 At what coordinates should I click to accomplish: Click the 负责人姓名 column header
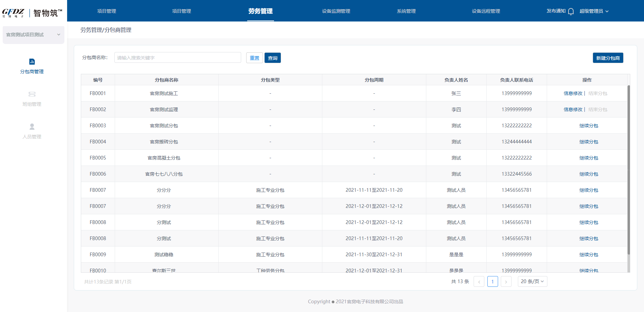(456, 80)
